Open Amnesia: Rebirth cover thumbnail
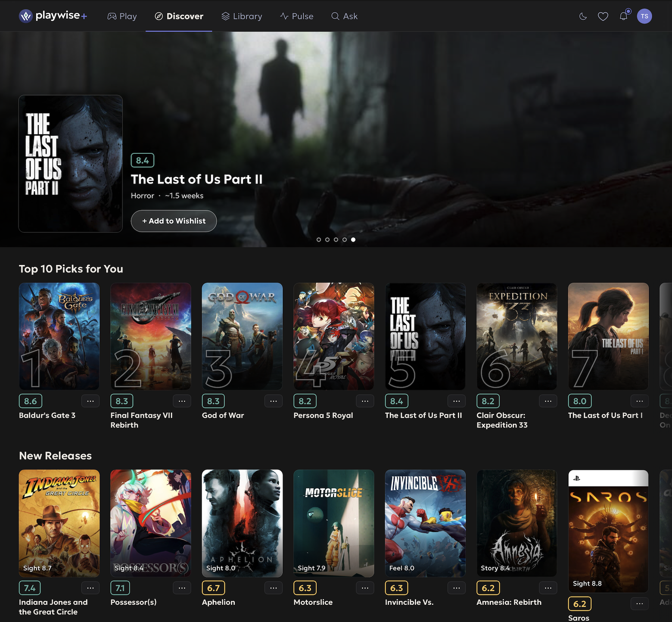 (517, 523)
